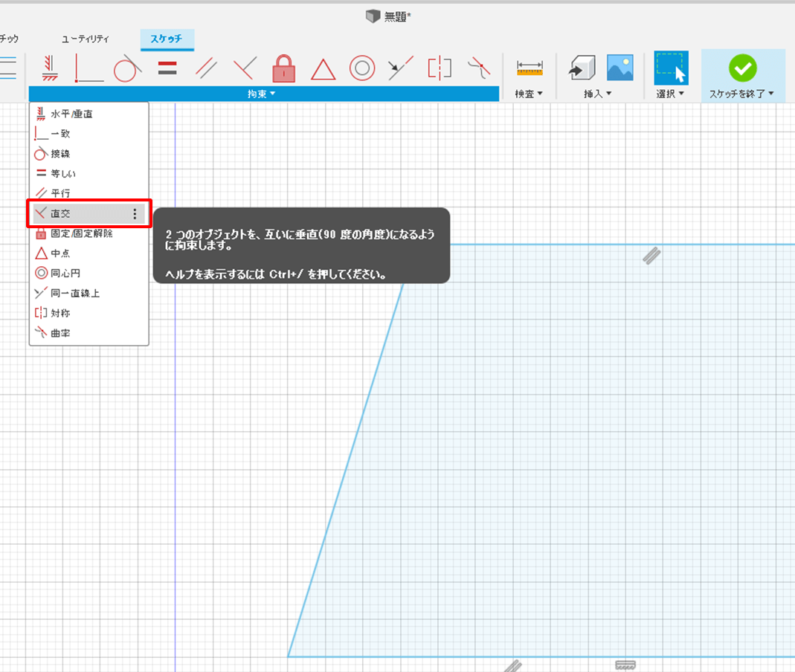Expand the 挿入 insert dropdown
The height and width of the screenshot is (672, 795).
pyautogui.click(x=598, y=94)
